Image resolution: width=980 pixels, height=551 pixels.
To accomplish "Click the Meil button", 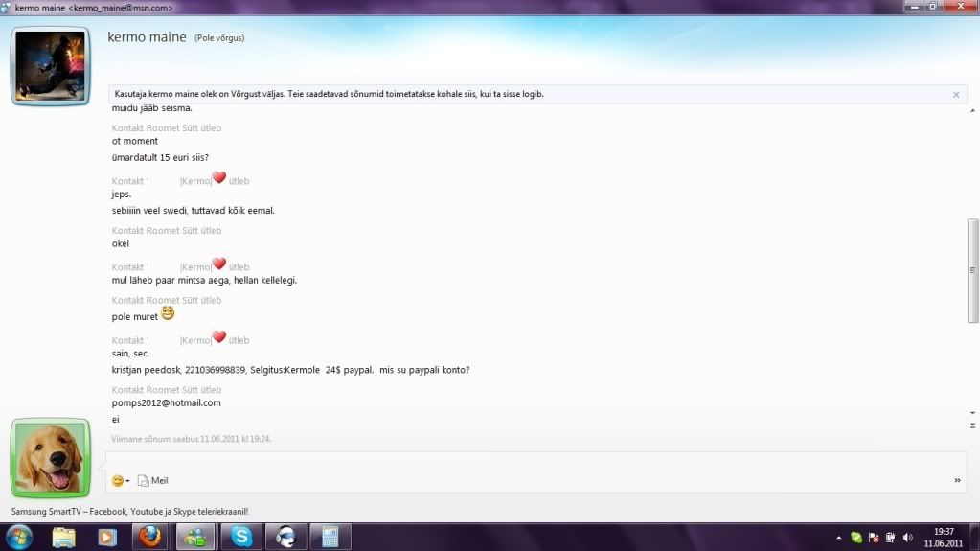I will (152, 480).
